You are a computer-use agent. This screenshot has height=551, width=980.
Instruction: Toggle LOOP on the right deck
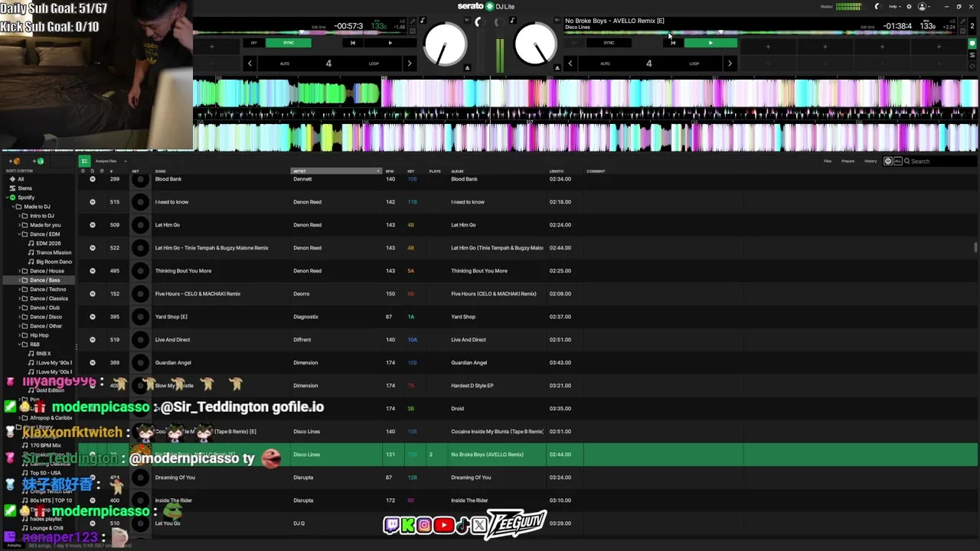[x=694, y=64]
